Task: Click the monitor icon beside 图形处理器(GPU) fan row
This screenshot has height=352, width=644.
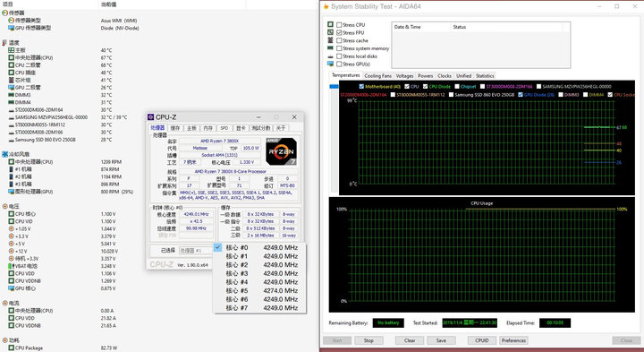Action: (x=12, y=192)
